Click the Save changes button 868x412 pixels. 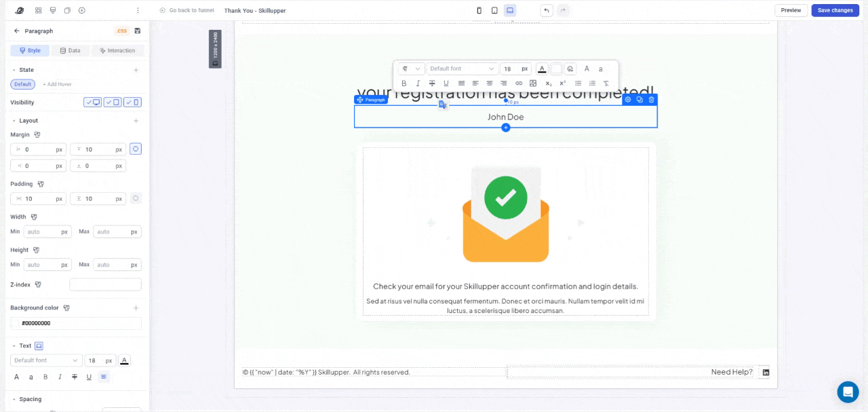tap(835, 10)
